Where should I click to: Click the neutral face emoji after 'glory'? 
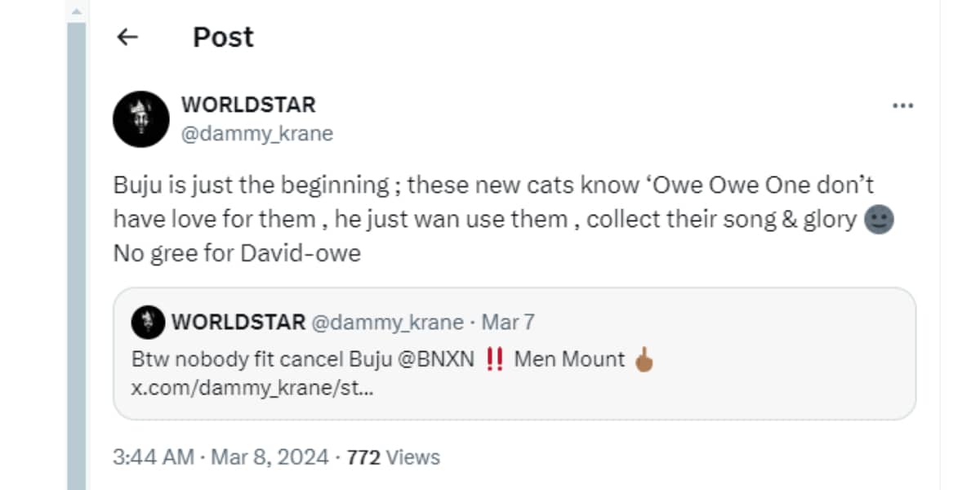click(x=879, y=220)
